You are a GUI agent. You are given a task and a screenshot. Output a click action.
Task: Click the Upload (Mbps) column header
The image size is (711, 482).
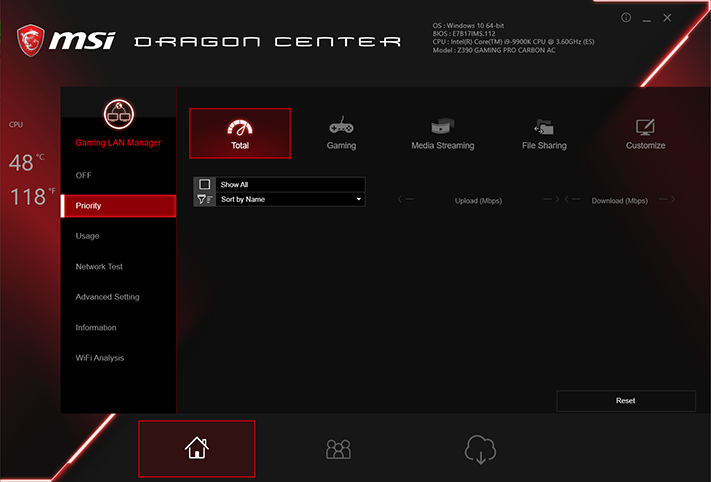pos(478,200)
